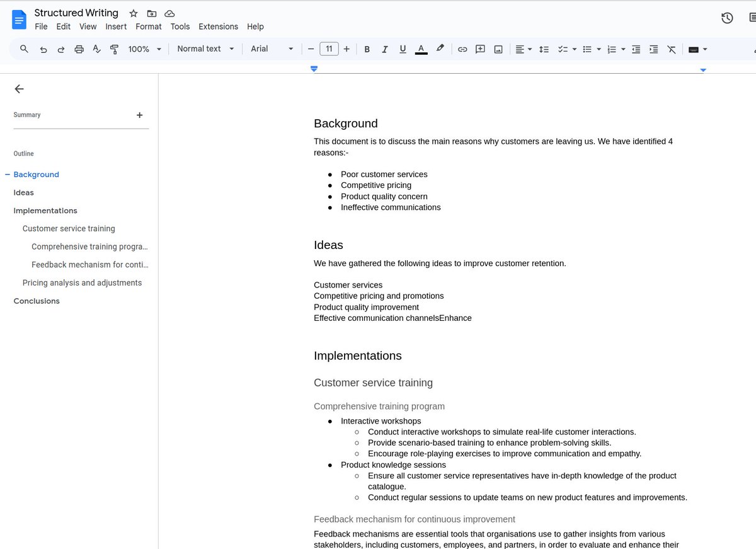Click the font size field showing 11
This screenshot has height=549, width=756.
click(x=329, y=49)
